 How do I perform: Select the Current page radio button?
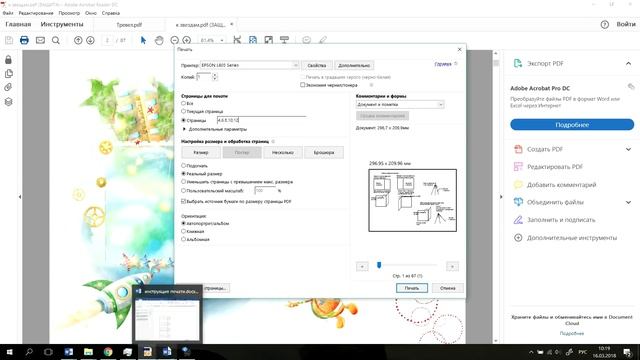[x=183, y=111]
